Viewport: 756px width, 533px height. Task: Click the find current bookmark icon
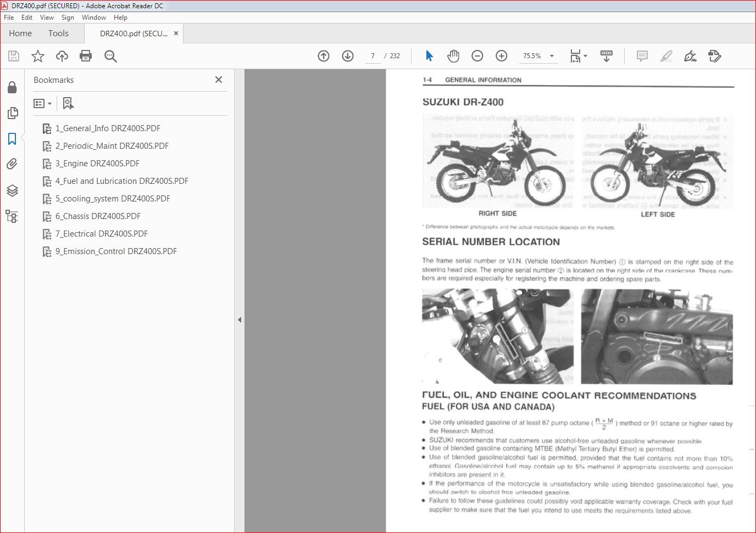68,103
